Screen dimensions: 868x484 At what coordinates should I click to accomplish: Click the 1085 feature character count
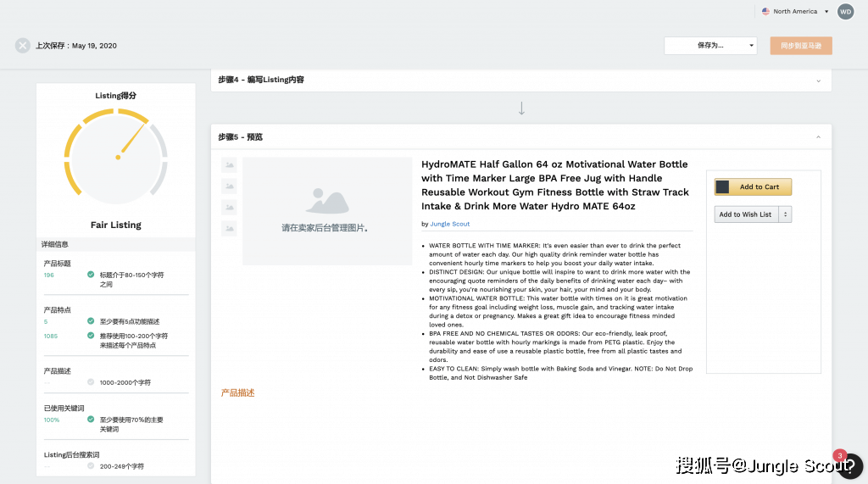click(50, 337)
